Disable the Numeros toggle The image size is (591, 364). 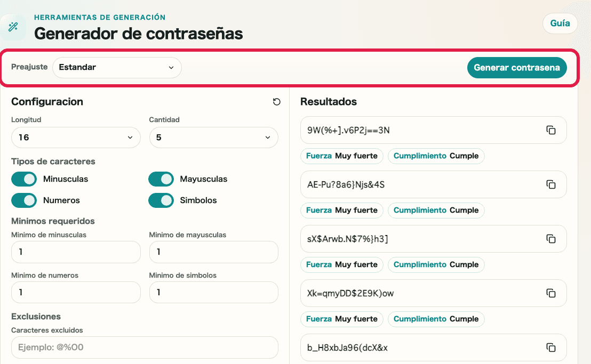pos(23,200)
